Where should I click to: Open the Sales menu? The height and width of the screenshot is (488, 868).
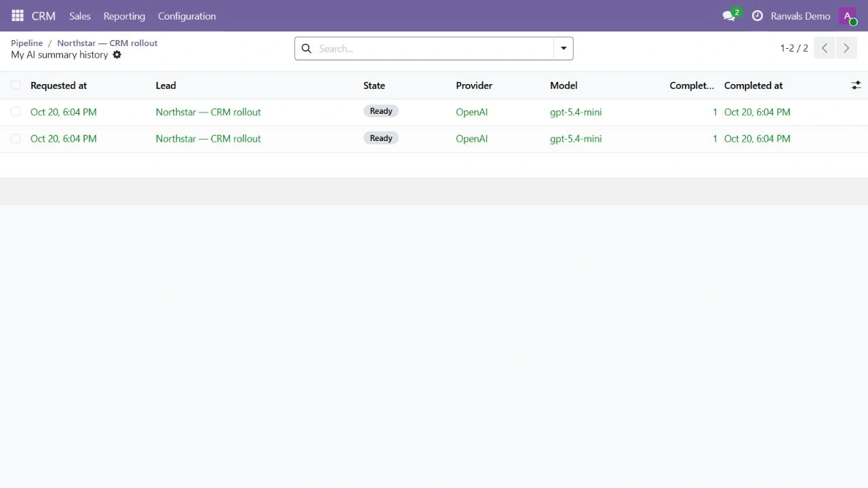80,16
